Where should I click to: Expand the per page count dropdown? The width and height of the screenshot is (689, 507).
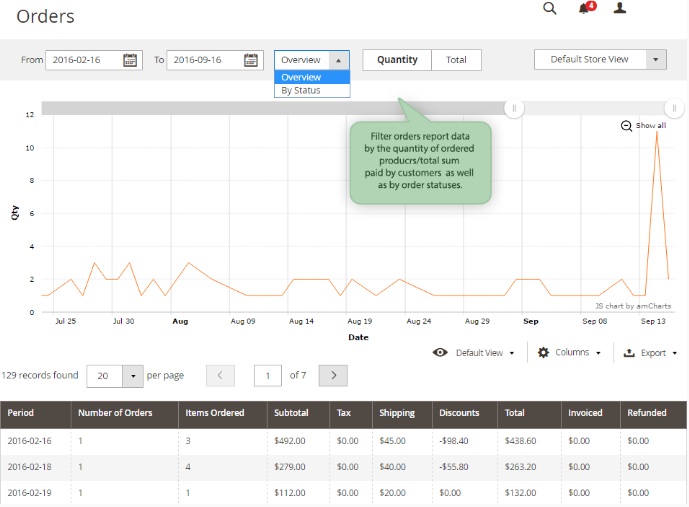(x=134, y=376)
